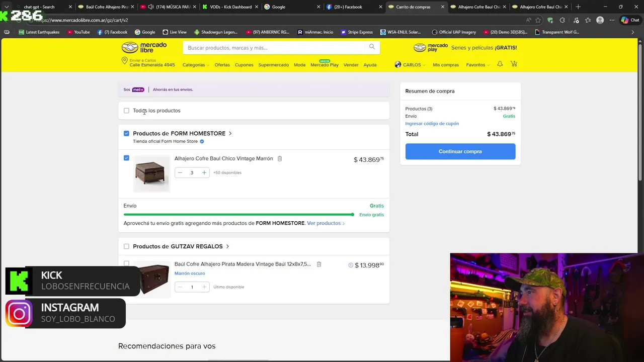Open the Latest Earthquakes bookmark
This screenshot has height=362, width=644.
[39, 32]
